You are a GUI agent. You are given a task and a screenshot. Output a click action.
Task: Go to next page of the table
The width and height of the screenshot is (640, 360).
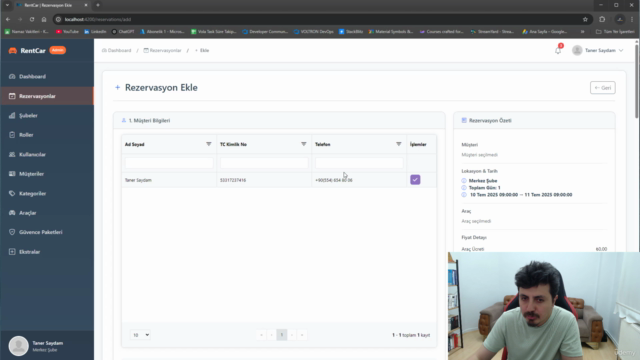click(292, 335)
